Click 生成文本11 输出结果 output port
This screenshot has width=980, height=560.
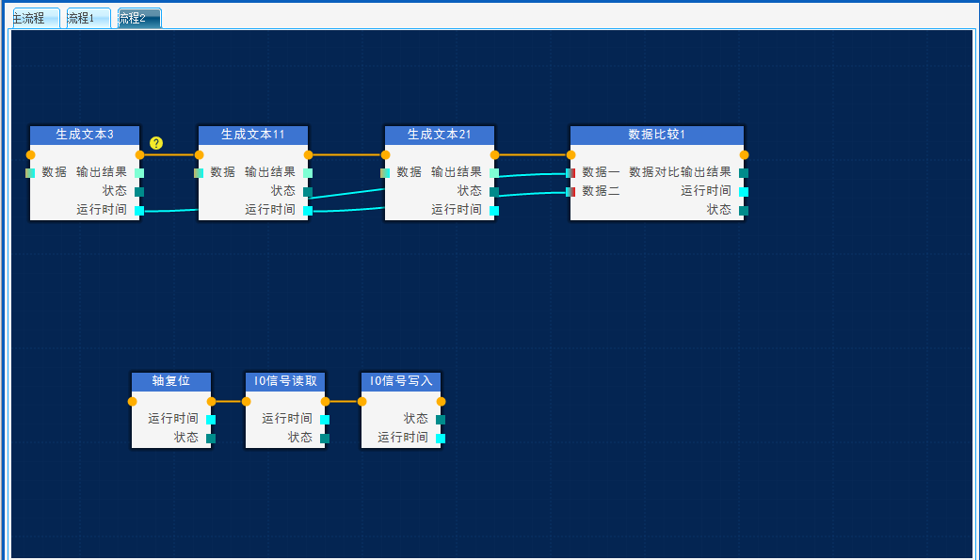[308, 173]
